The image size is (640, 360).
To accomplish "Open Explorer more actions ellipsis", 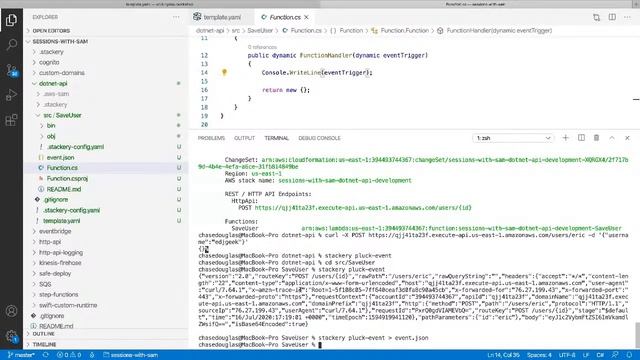I will tap(176, 17).
